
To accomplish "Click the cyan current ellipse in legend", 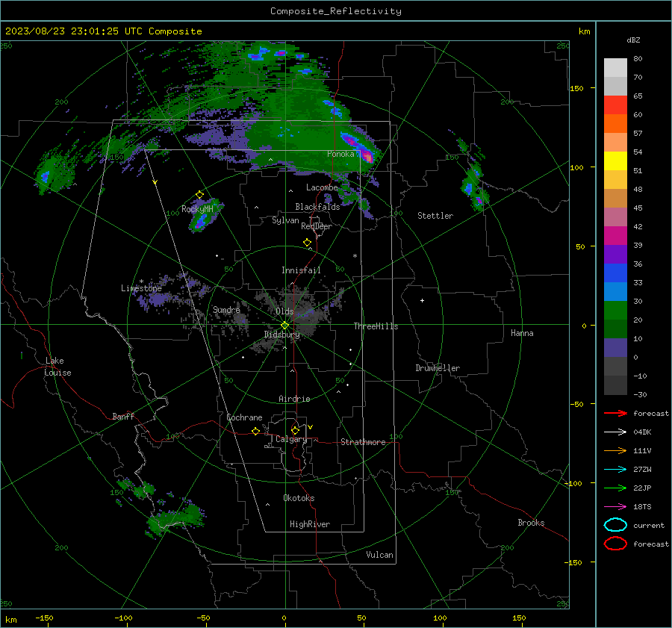I will pyautogui.click(x=615, y=525).
